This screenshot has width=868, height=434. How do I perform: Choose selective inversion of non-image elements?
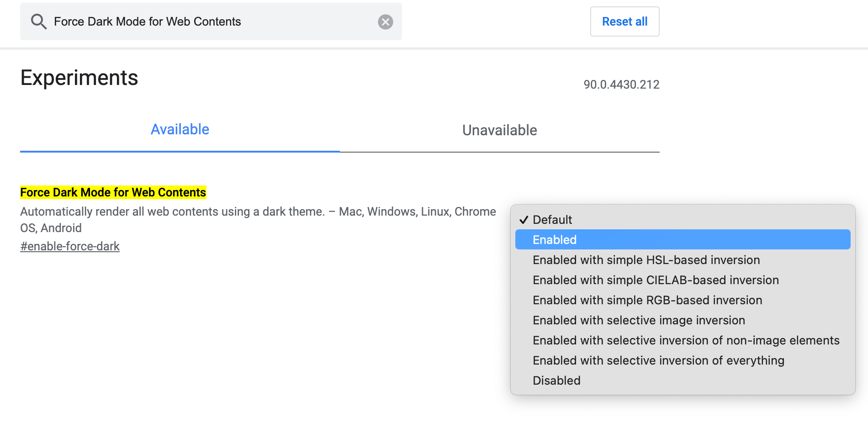pos(686,340)
